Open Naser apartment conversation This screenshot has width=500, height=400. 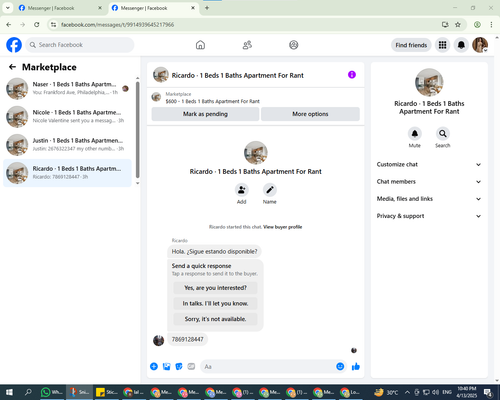coord(67,89)
